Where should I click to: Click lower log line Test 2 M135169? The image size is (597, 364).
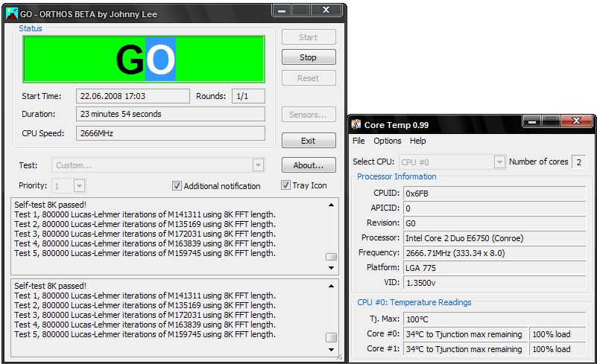(x=145, y=305)
